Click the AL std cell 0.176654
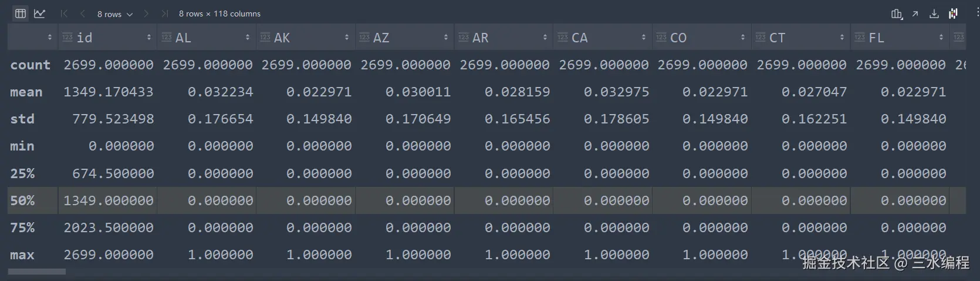 [x=221, y=119]
